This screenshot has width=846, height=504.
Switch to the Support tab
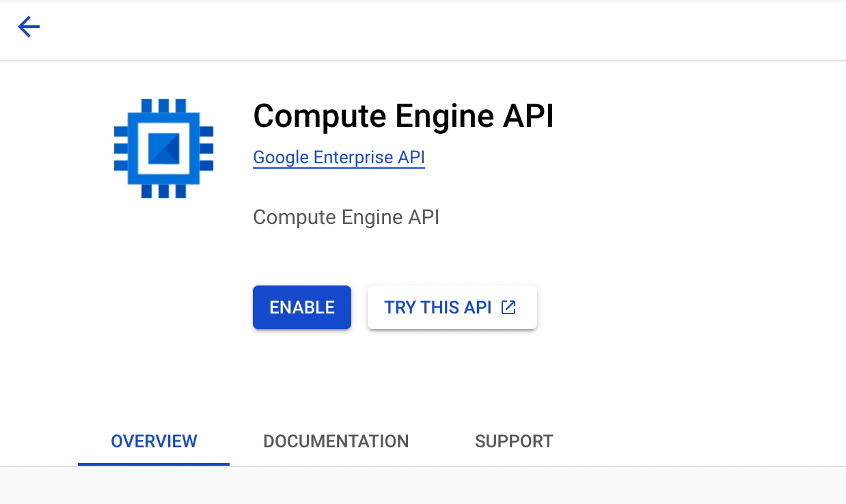(514, 441)
